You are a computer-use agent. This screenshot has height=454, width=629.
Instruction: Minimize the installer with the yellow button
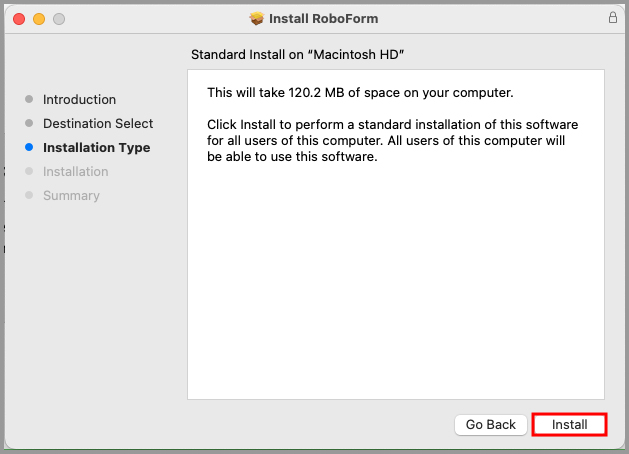tap(39, 19)
